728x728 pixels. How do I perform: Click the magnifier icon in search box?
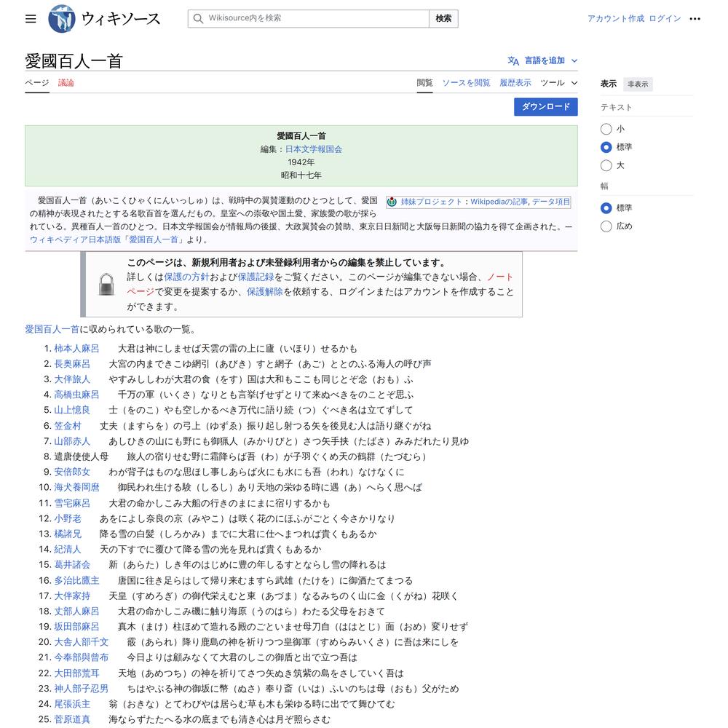click(x=198, y=19)
